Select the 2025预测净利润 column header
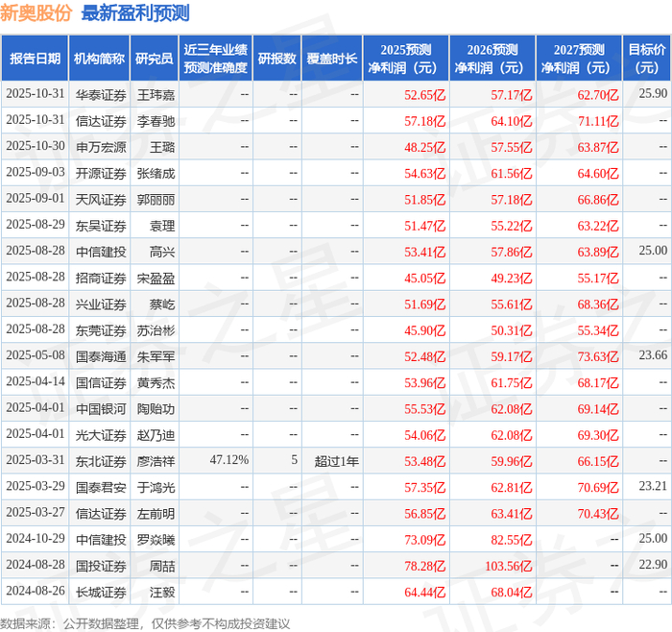The image size is (672, 632). (406, 59)
